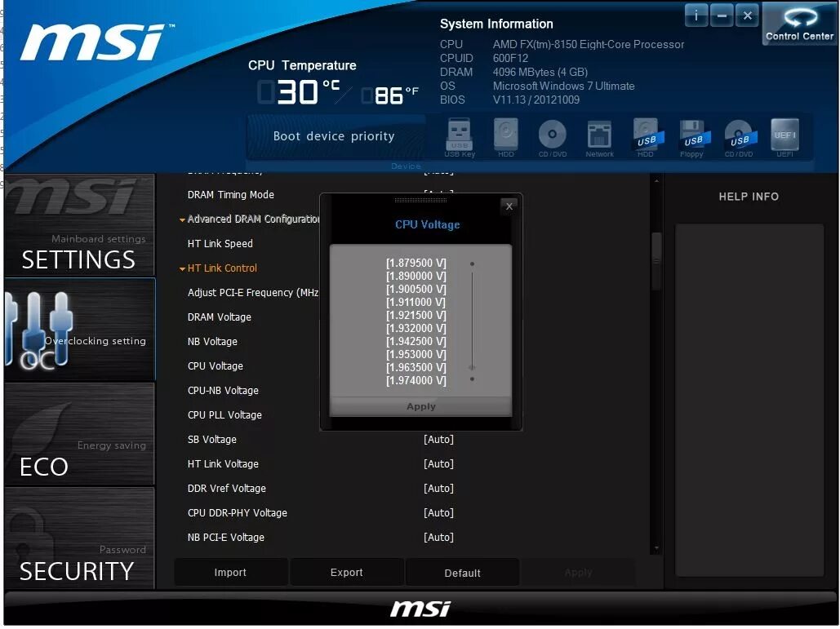Open HT Link Voltage [Auto] value
The width and height of the screenshot is (840, 629).
click(x=438, y=464)
